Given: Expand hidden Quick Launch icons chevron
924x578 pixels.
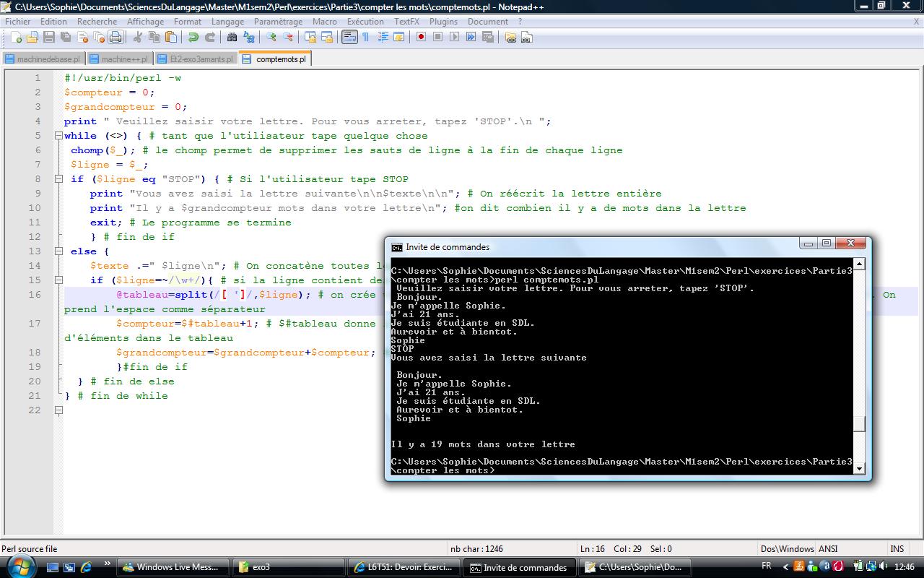Looking at the screenshot, I should coord(108,564).
